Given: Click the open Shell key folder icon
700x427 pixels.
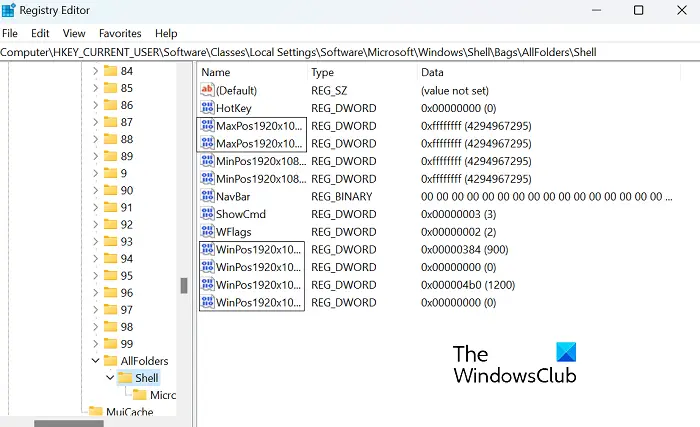Looking at the screenshot, I should point(125,378).
